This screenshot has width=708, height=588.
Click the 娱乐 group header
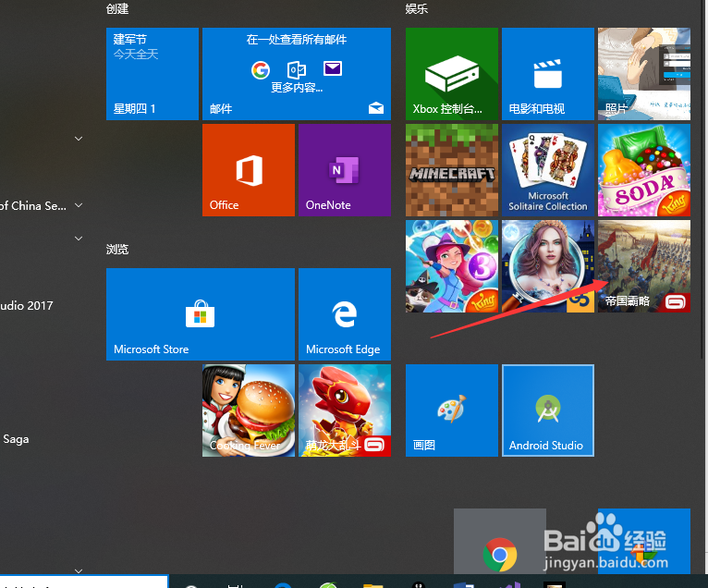[x=416, y=9]
